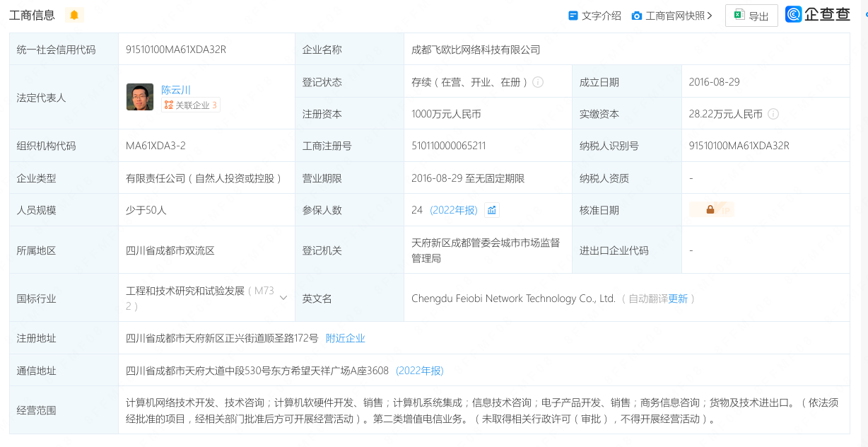Click the camera icon for 工商官网快照
Viewport: 868px width, 447px height.
click(637, 16)
